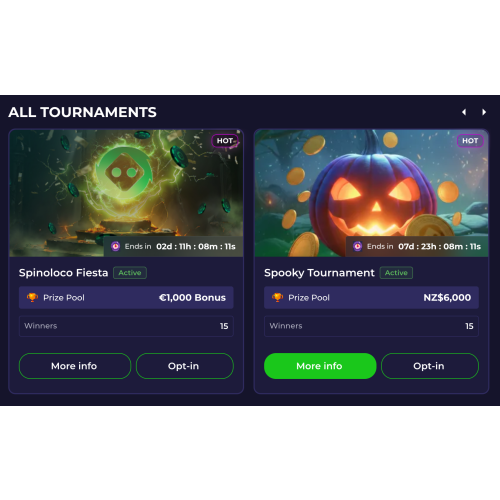Select the NZ$6,000 Prize Pool row

(371, 297)
